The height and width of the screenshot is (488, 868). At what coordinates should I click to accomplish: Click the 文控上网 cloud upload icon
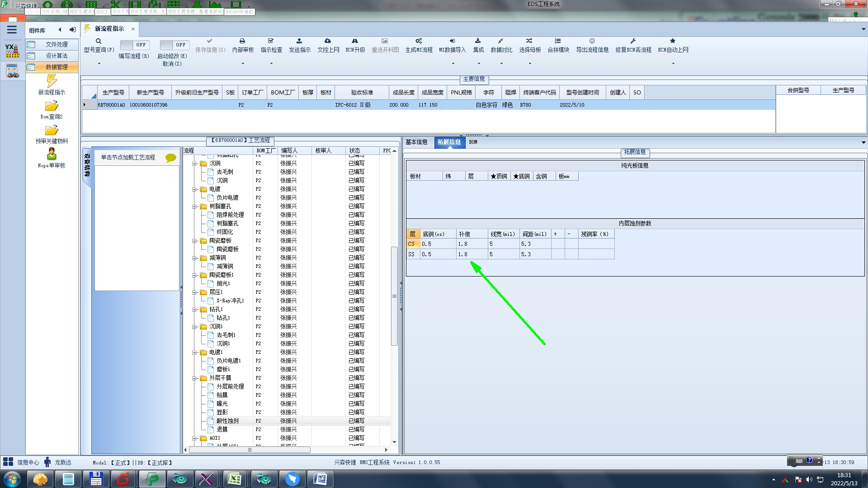tap(328, 41)
